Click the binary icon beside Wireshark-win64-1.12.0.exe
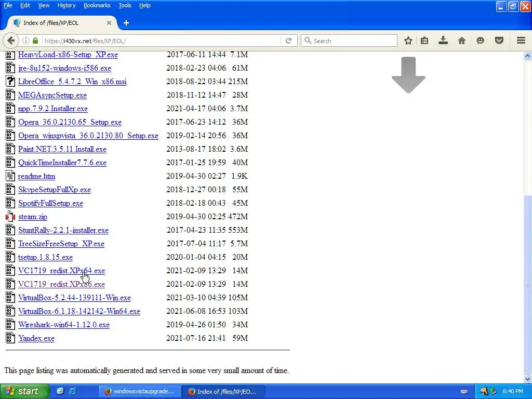This screenshot has width=532, height=399. [x=10, y=324]
